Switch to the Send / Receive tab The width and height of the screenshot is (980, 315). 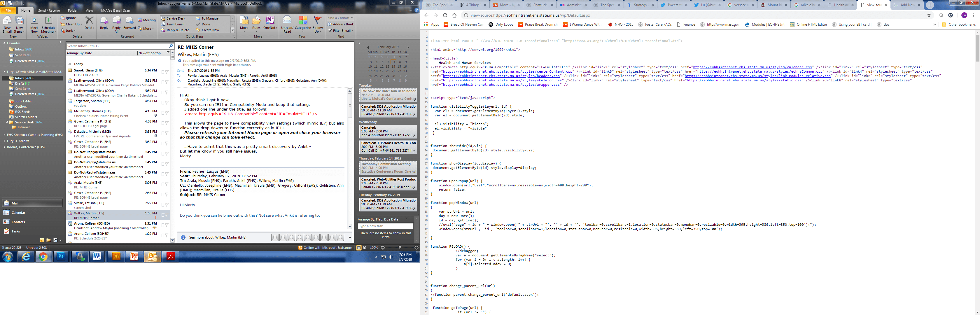[49, 11]
